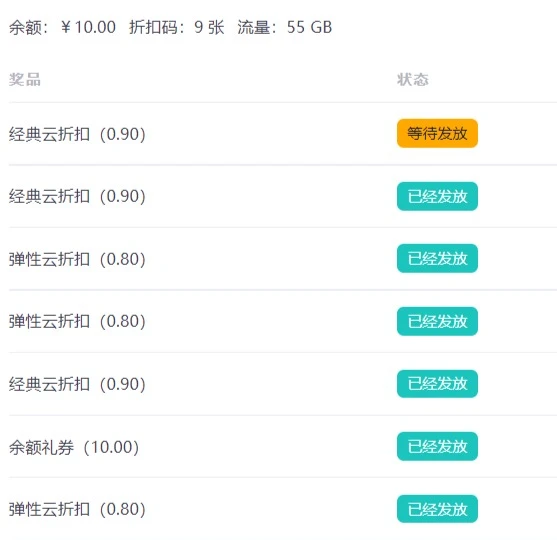Click the orange 等待发放 status badge
The height and width of the screenshot is (540, 557).
click(437, 133)
